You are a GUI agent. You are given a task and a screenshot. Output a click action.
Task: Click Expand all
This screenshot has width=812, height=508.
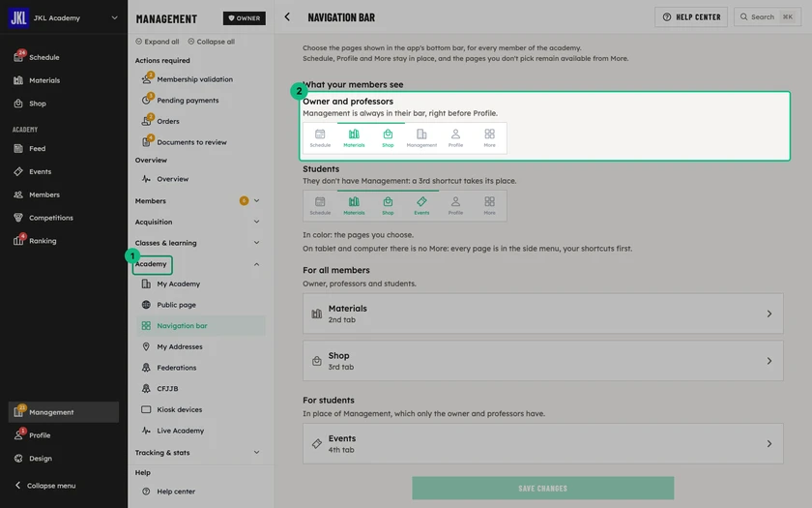pyautogui.click(x=157, y=42)
